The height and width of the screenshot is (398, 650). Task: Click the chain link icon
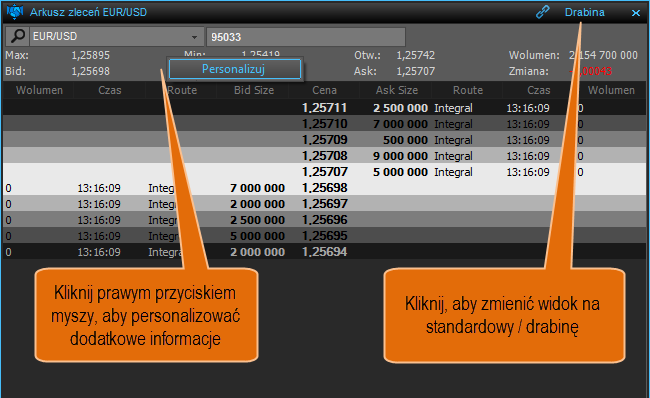click(x=542, y=12)
